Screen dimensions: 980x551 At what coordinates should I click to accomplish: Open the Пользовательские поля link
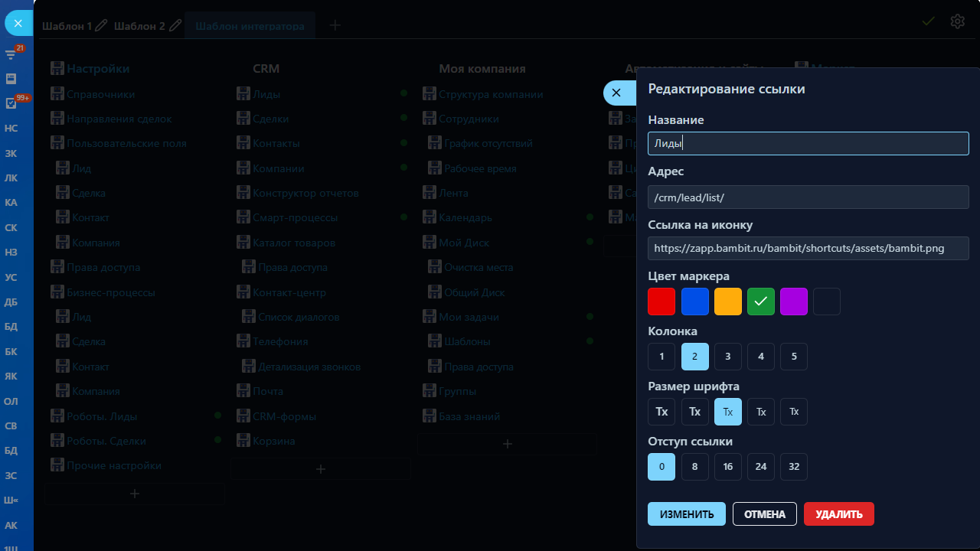[x=126, y=143]
